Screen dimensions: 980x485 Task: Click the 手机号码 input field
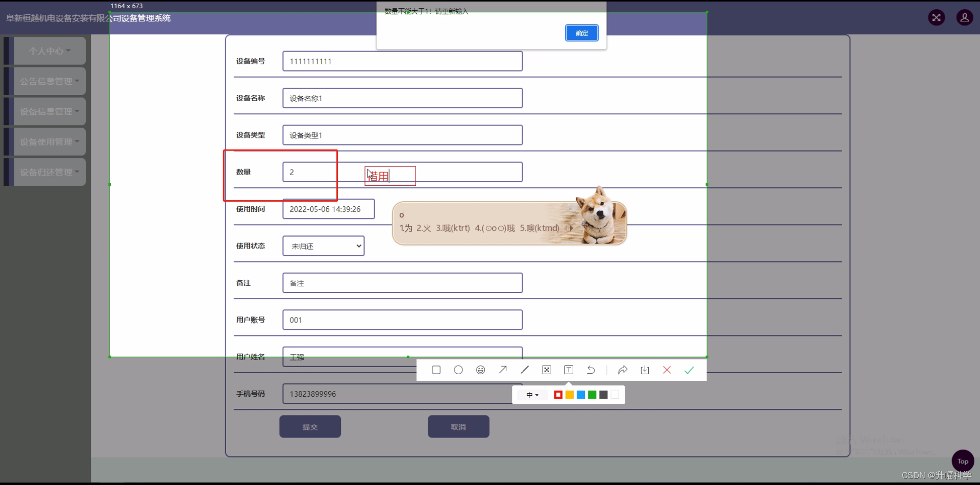coord(403,394)
